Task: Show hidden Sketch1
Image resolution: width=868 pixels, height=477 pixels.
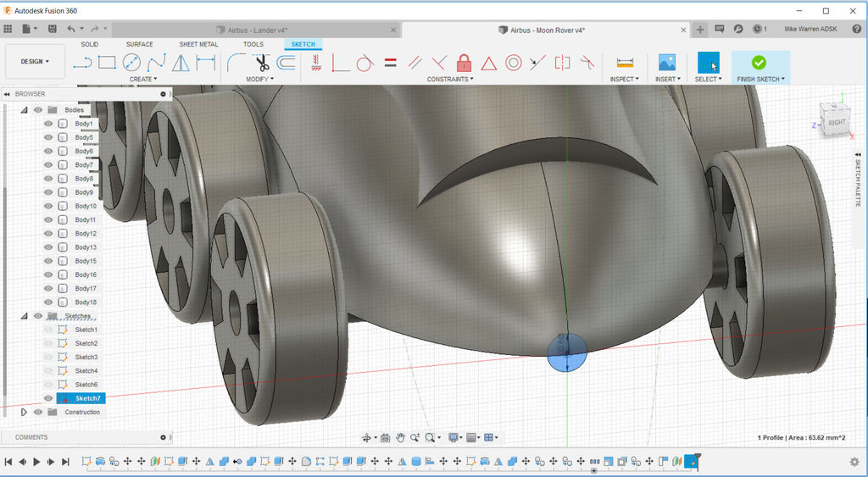Action: [48, 330]
